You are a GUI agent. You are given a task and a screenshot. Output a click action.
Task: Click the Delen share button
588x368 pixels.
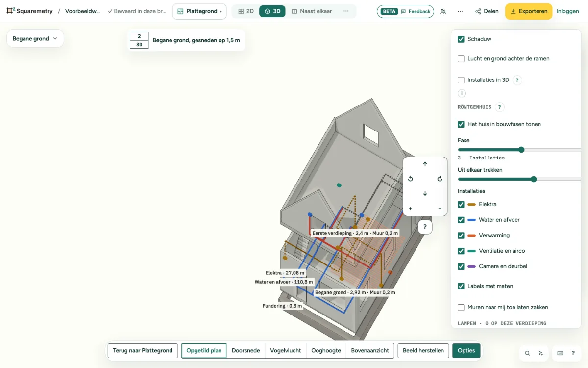487,11
